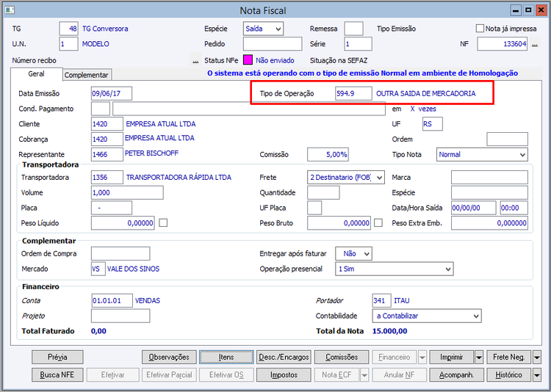Open the Observações button
Screen dimensions: 551x392
(170, 357)
